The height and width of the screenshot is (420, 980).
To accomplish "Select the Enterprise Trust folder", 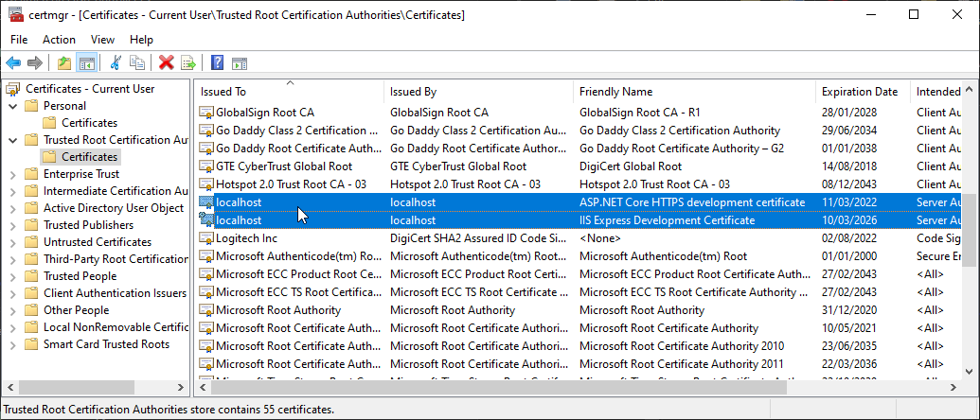I will click(81, 174).
